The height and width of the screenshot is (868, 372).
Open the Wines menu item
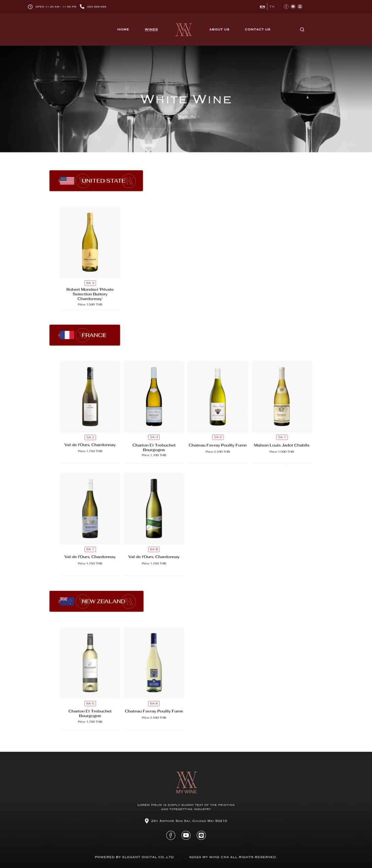tap(151, 29)
